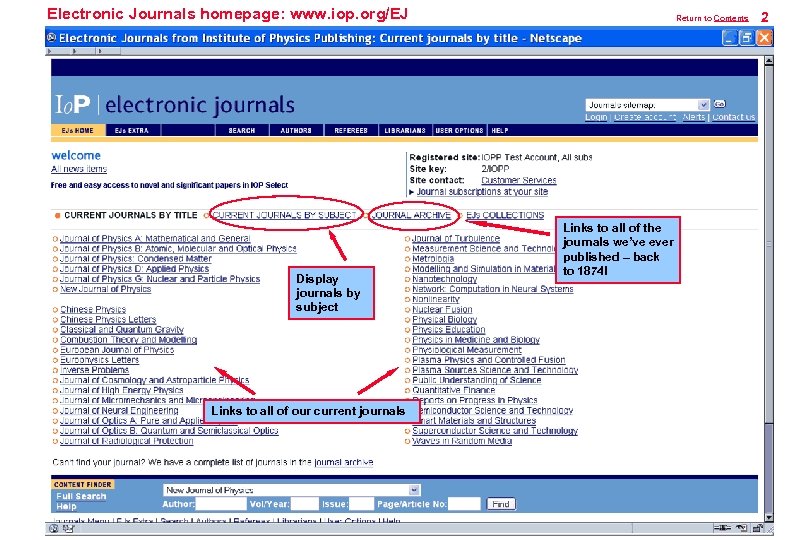This screenshot has height=540, width=794.
Task: Click the Alerts link
Action: tap(694, 117)
